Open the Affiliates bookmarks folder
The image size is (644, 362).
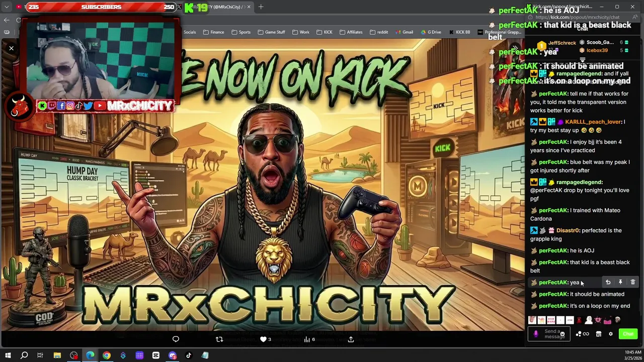[351, 32]
